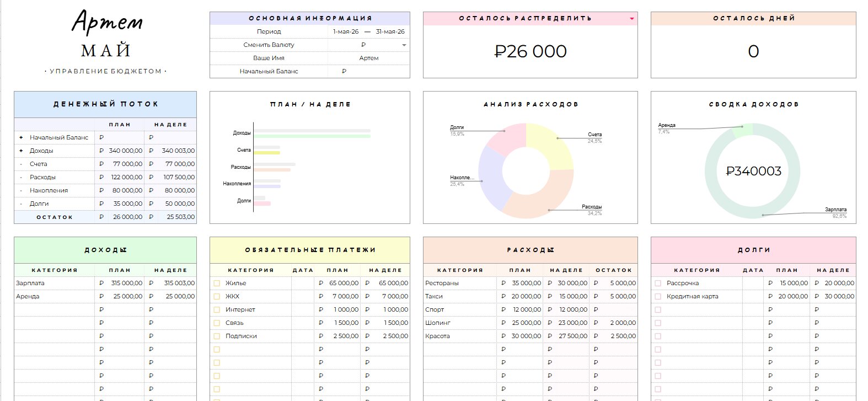Select Связь actual amount 1 500,00
Image resolution: width=868 pixels, height=401 pixels.
[396, 323]
